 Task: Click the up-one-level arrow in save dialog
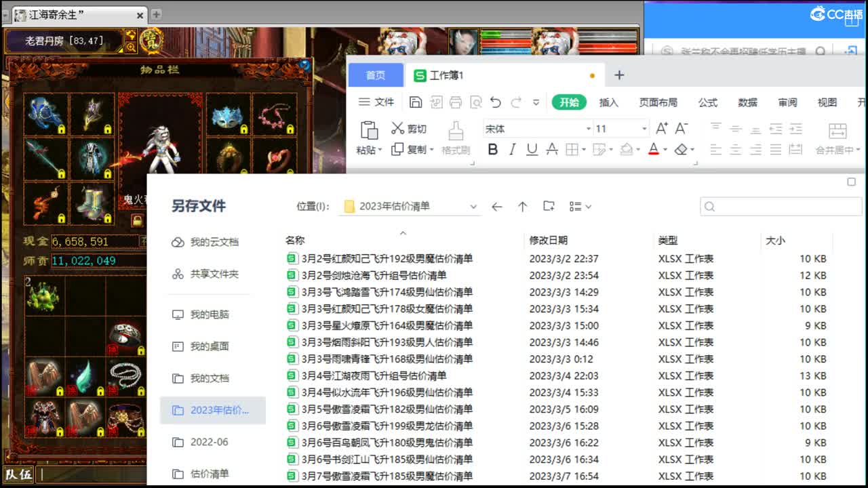(x=522, y=207)
